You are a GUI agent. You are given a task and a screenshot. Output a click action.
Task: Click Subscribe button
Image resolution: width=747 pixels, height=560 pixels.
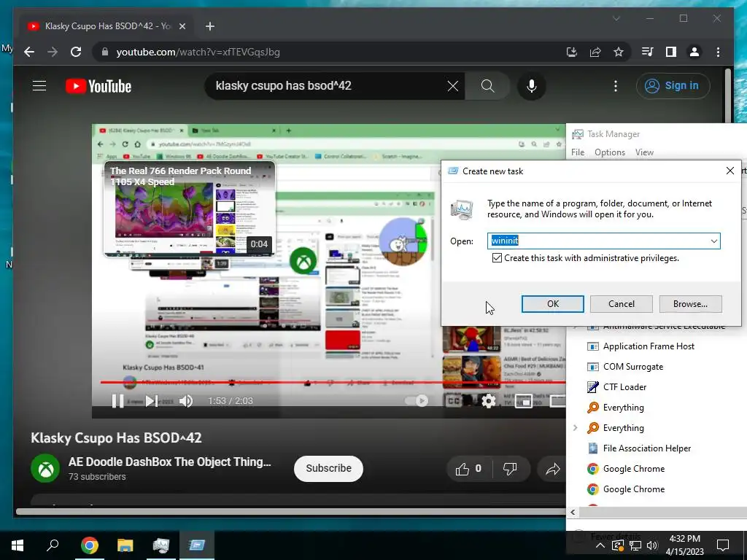pyautogui.click(x=328, y=469)
